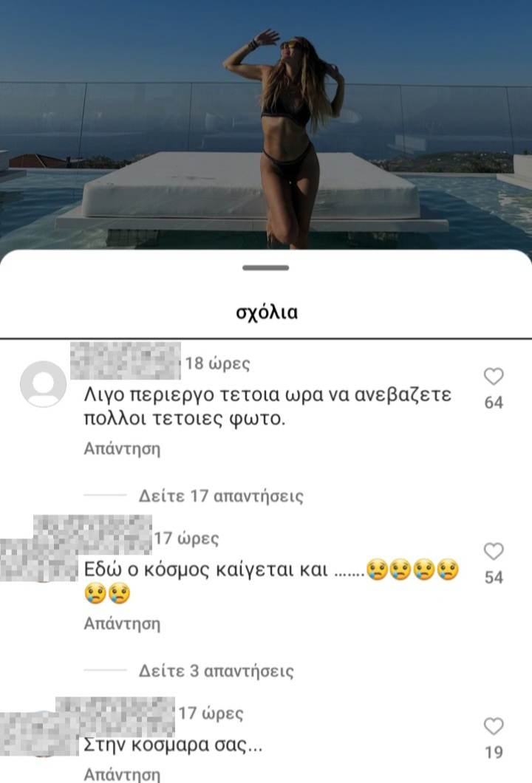Open second commenter's blurred username
532x783 pixels.
92,535
